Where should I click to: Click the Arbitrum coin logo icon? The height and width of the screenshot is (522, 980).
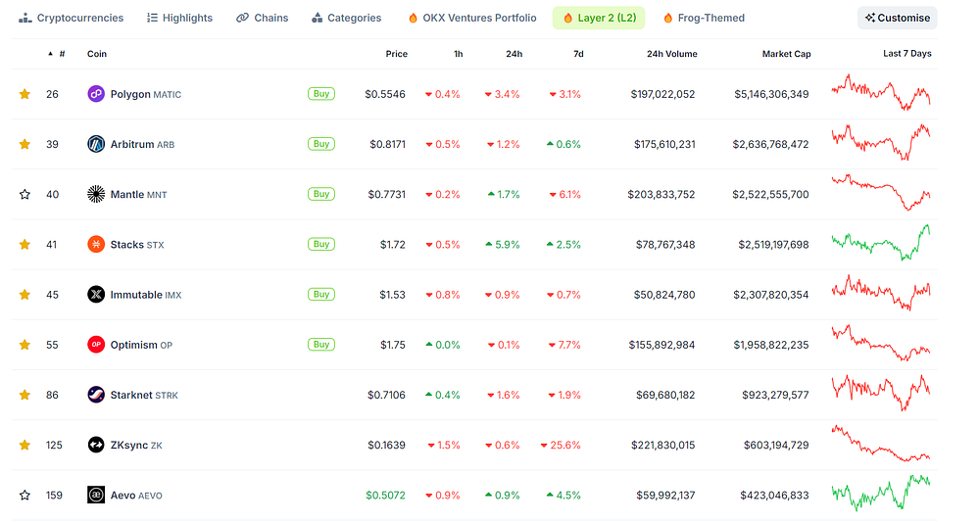[x=96, y=144]
